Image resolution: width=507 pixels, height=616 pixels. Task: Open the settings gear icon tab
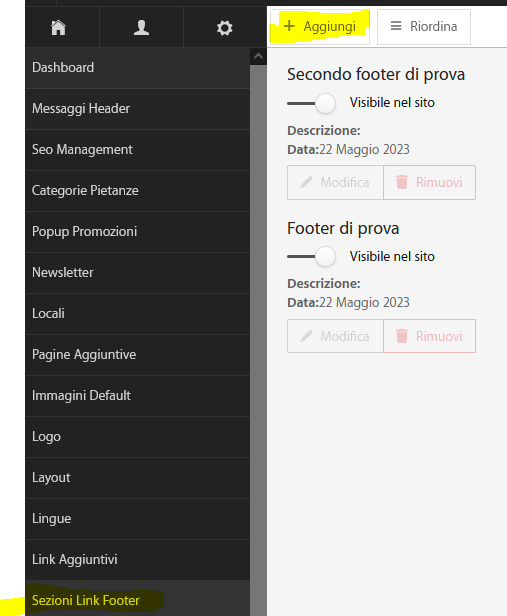click(225, 28)
